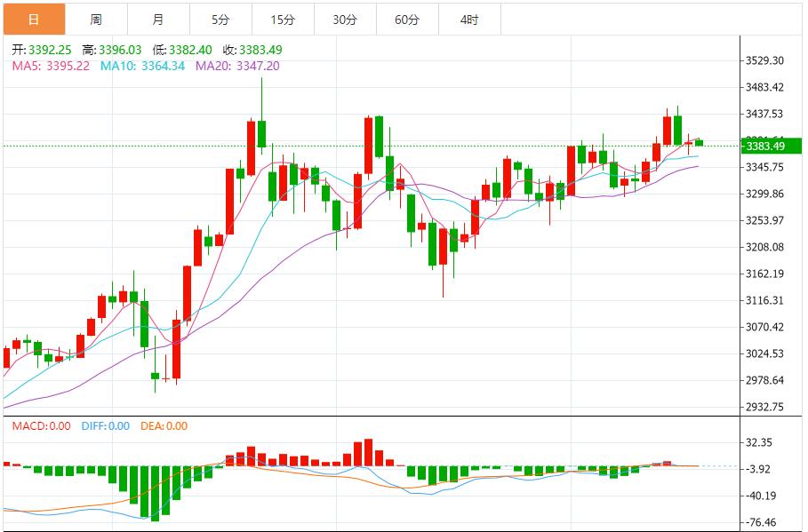
Task: Click the 3253.97 price axis label
Action: coord(764,220)
